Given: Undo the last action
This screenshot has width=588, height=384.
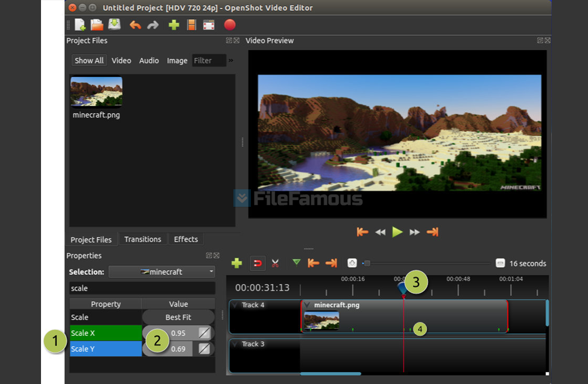Looking at the screenshot, I should tap(135, 25).
